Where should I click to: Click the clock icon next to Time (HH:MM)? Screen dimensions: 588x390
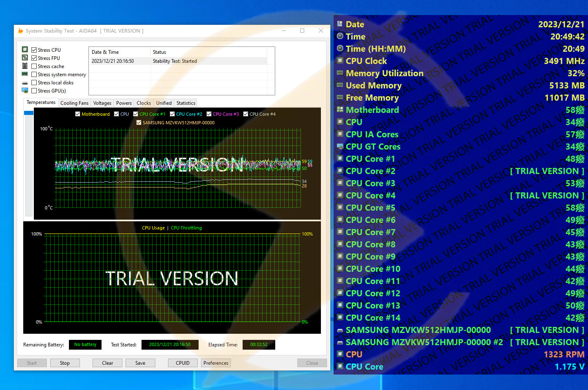click(x=340, y=48)
